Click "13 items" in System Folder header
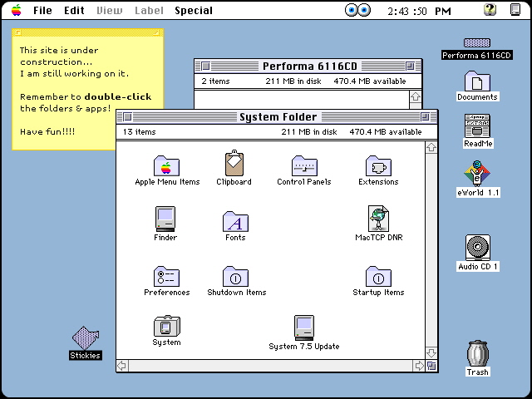 click(x=140, y=132)
